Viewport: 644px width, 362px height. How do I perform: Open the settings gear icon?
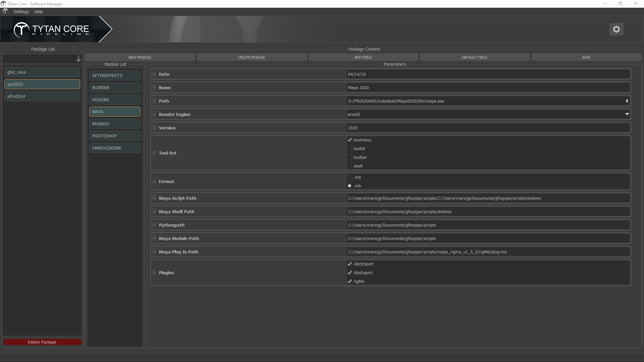tap(616, 29)
